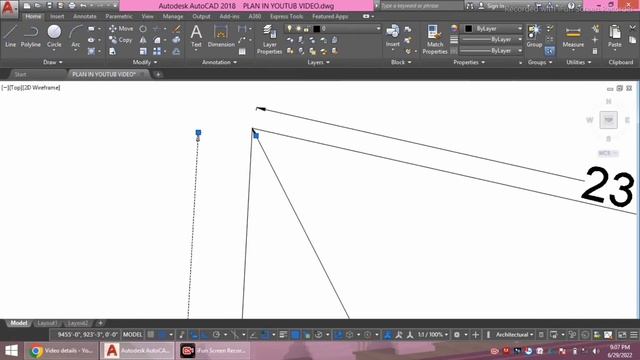Click the Undo arrow in quick access toolbar
Viewport: 640px width, 360px height.
pyautogui.click(x=83, y=6)
